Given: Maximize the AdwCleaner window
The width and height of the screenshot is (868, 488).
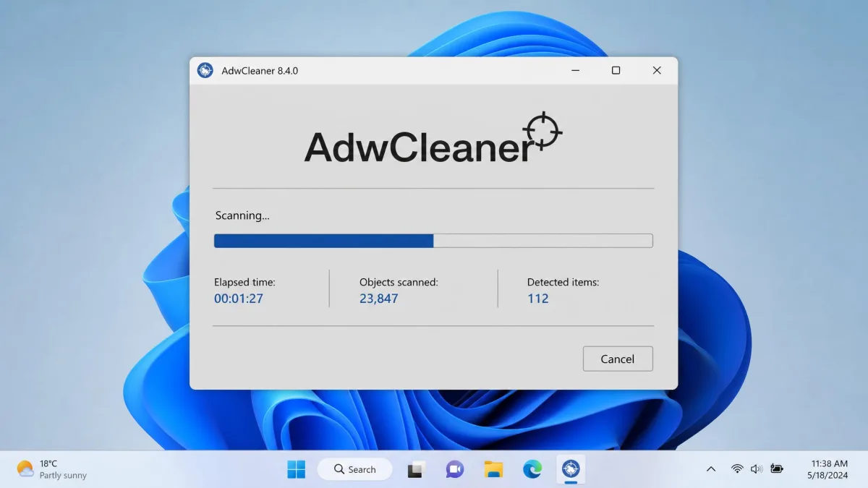Looking at the screenshot, I should click(616, 70).
